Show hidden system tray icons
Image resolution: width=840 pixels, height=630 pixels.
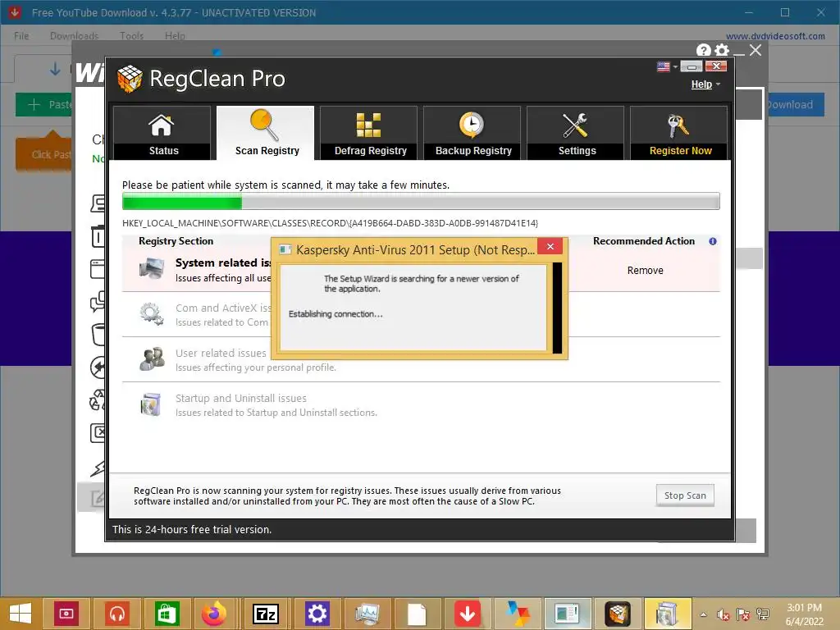point(703,614)
